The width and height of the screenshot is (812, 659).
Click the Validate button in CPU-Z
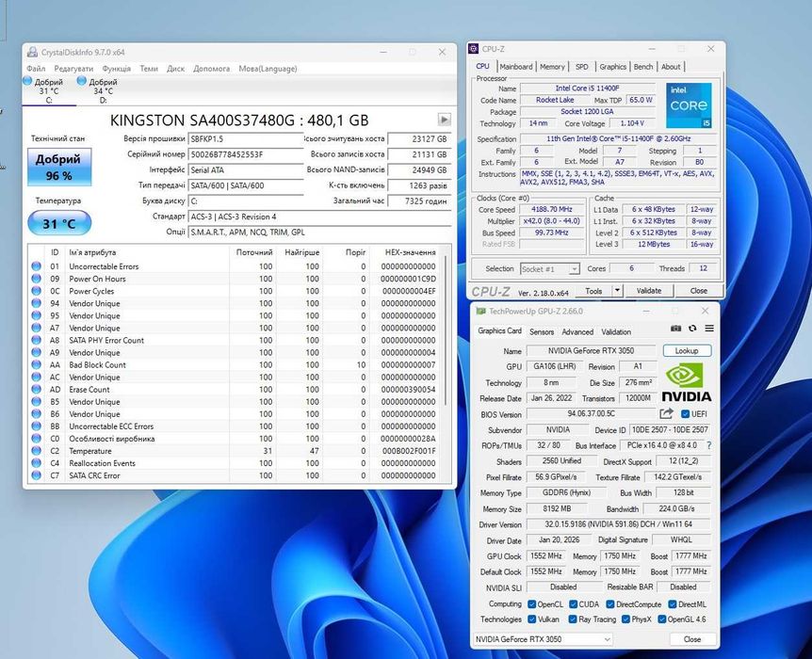[x=648, y=290]
